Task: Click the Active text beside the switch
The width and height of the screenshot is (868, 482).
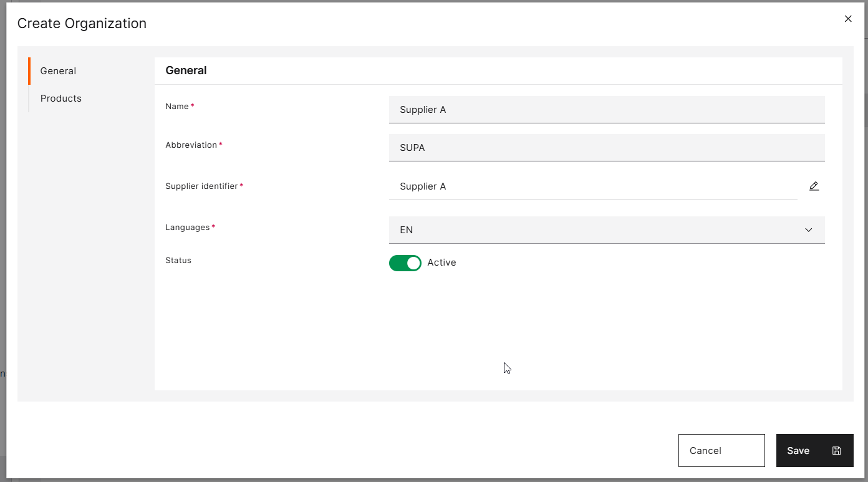Action: (441, 263)
